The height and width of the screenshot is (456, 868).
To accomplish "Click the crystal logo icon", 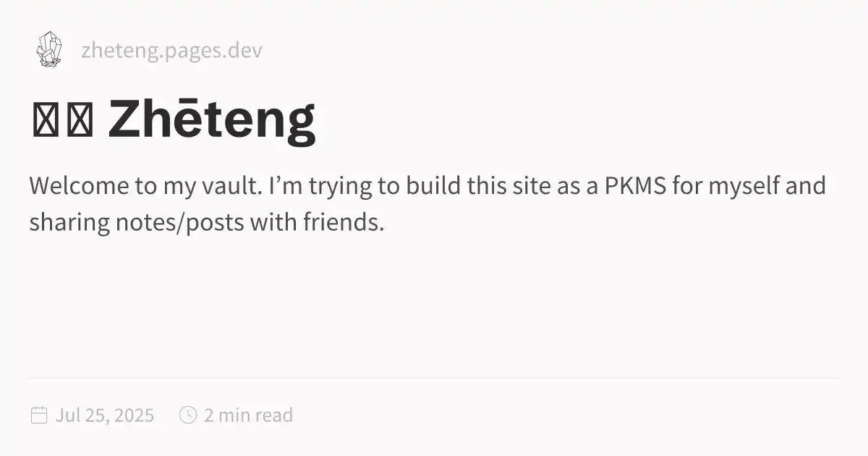I will coord(48,50).
